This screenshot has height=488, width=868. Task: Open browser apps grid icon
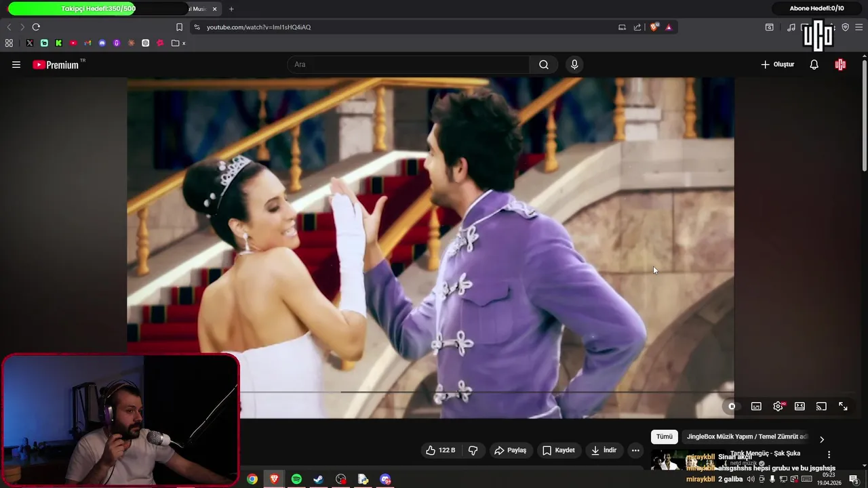click(x=9, y=43)
